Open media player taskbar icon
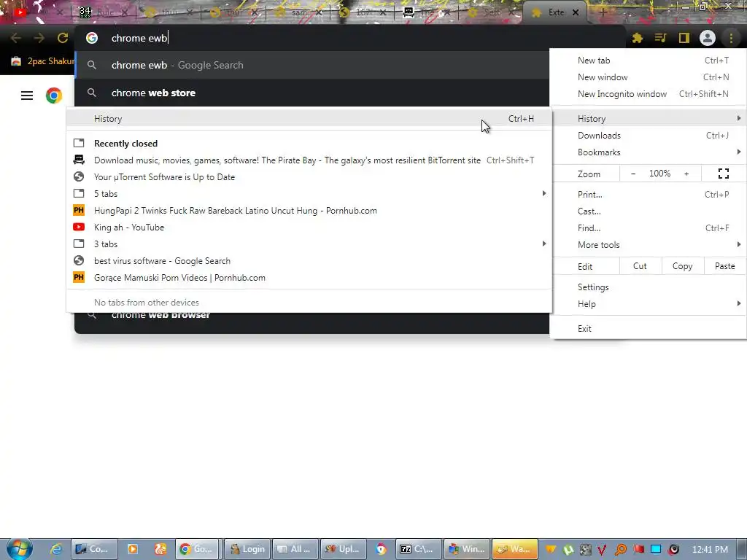This screenshot has height=560, width=747. (x=133, y=549)
